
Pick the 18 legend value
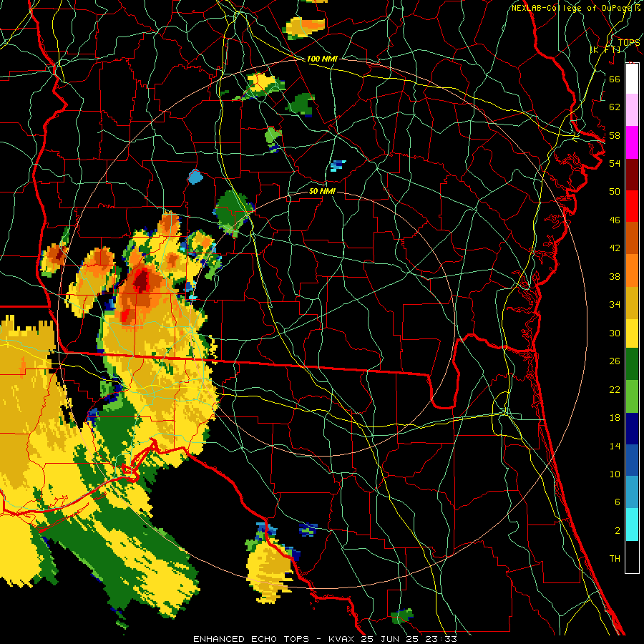click(615, 418)
